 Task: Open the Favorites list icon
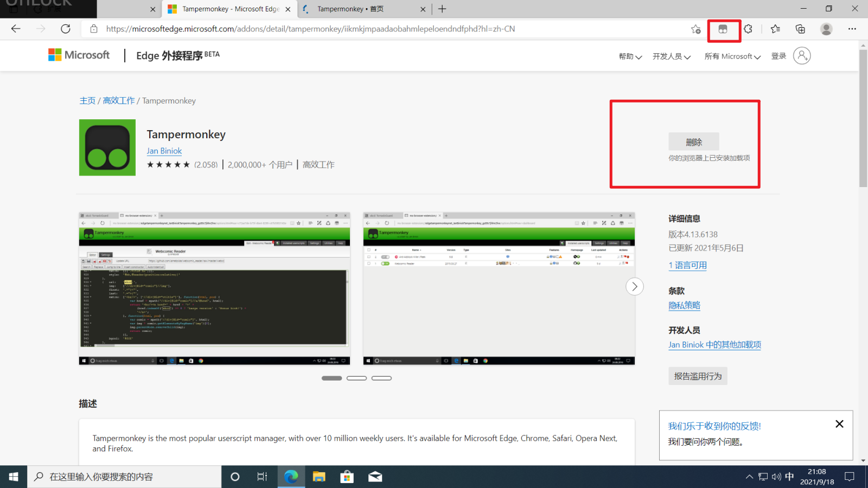(x=775, y=29)
